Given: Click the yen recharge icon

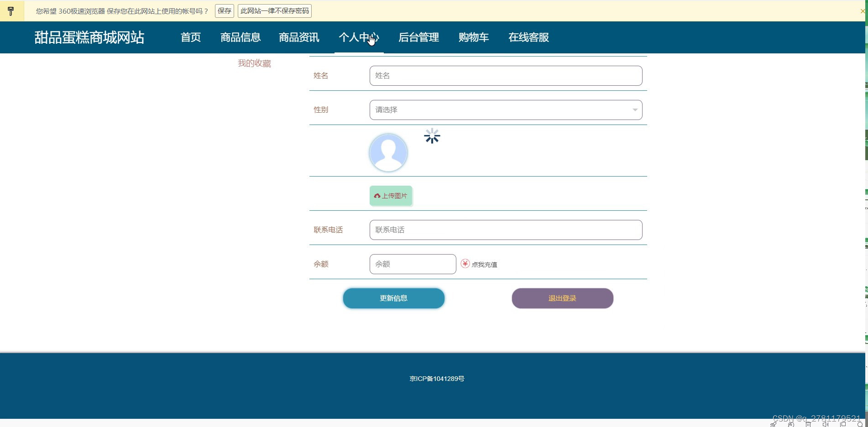Looking at the screenshot, I should coord(465,264).
